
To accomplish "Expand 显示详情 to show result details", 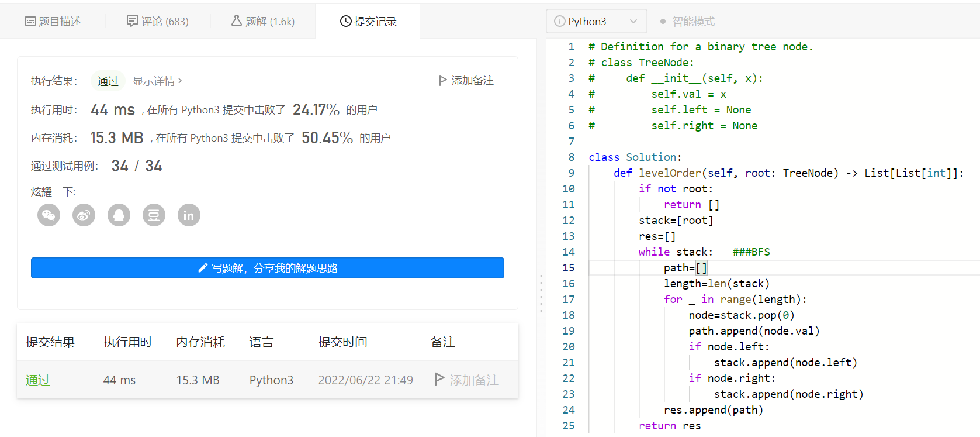I will 157,81.
